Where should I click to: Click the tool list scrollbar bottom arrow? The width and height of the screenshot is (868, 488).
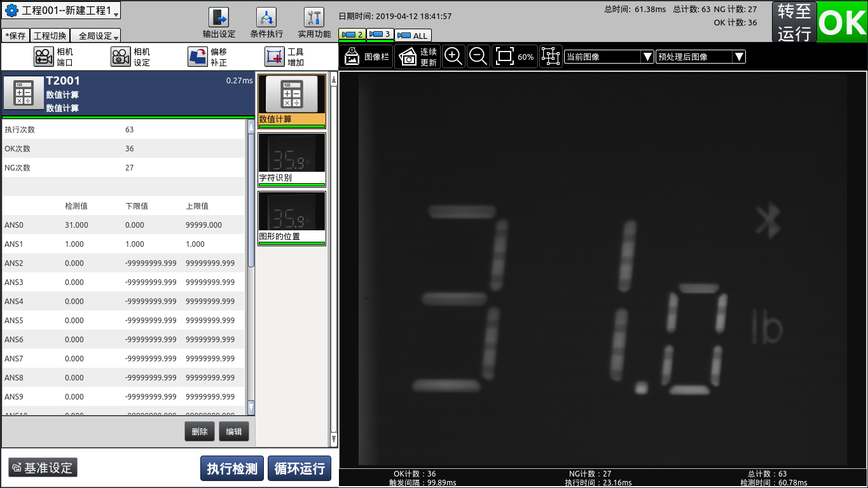[x=334, y=438]
